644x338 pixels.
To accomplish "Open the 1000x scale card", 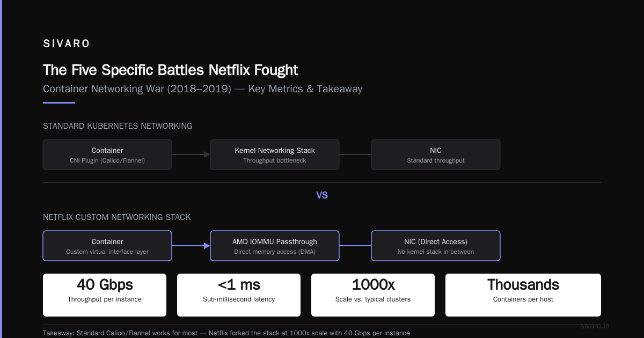I will coord(373,295).
